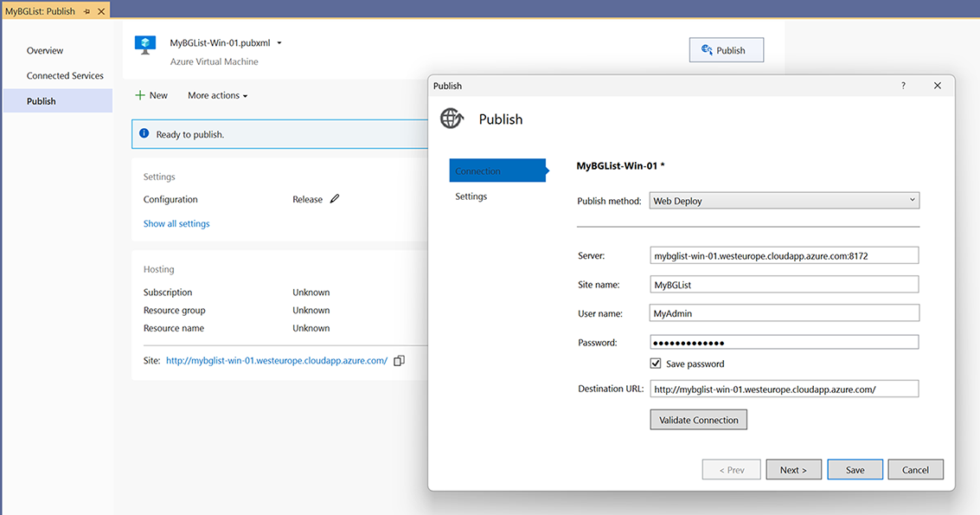Click the "Azure Virtual Machine" subtitle text
This screenshot has width=980, height=515.
(215, 61)
